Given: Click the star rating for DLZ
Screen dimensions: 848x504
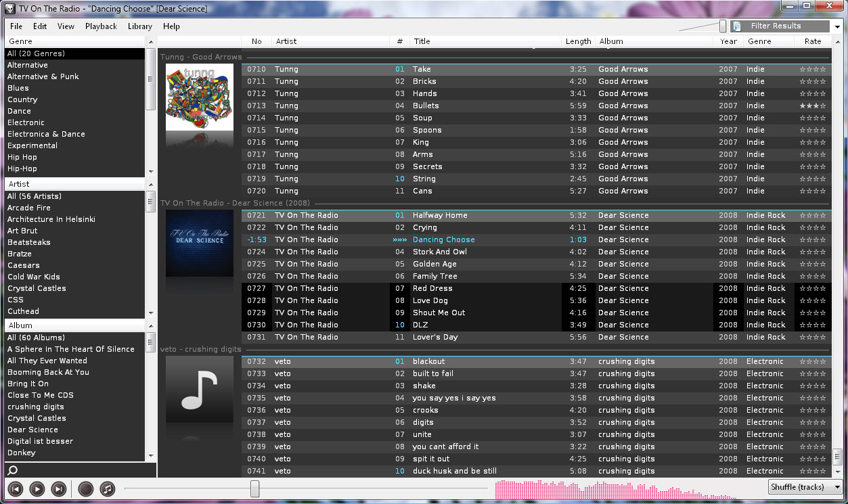Looking at the screenshot, I should click(813, 325).
